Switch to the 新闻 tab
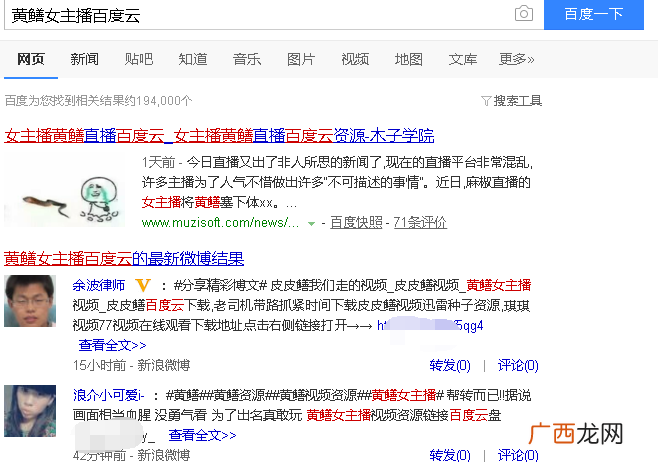This screenshot has height=462, width=658. 84,59
